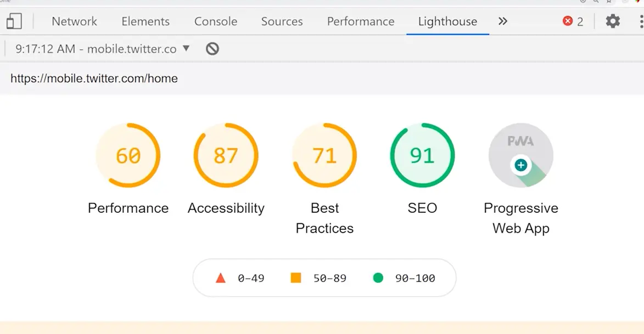The image size is (644, 334).
Task: Click the Progressive Web App badge icon
Action: tap(520, 156)
